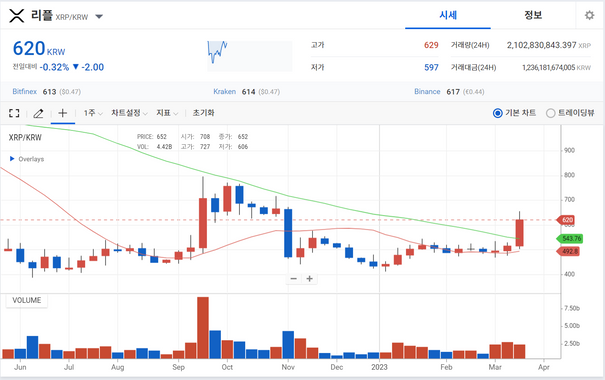Open the 지표 indicators dropdown
Viewport: 605px width, 380px height.
pos(167,113)
